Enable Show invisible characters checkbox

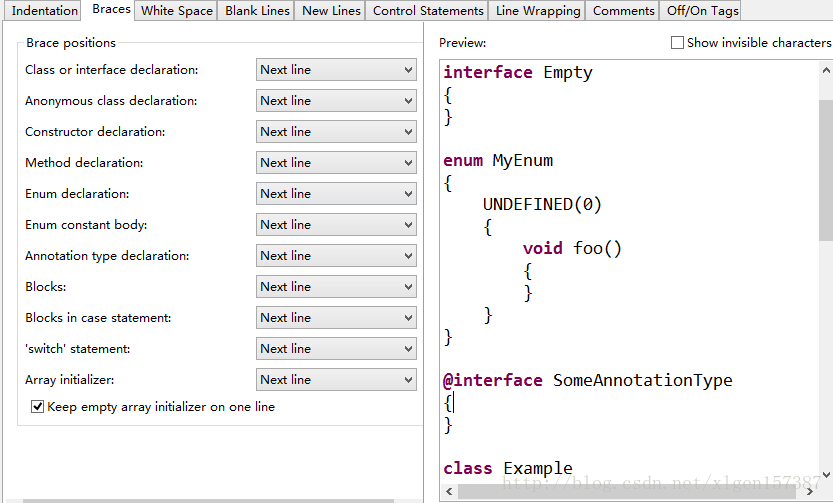point(678,43)
